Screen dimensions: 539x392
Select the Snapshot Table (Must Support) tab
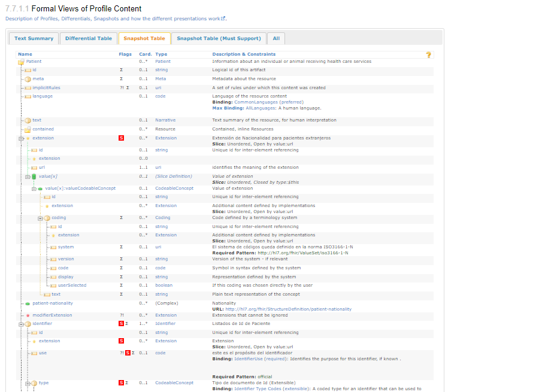219,38
